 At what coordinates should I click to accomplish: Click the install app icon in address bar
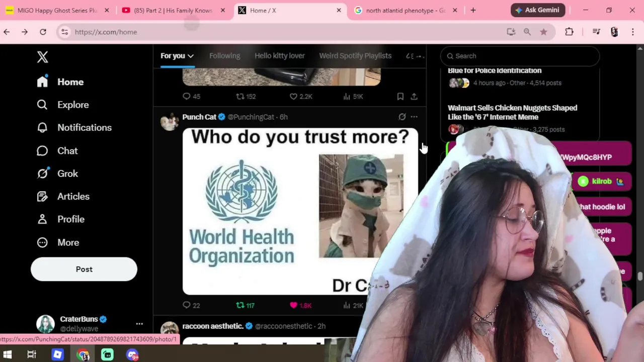(511, 32)
